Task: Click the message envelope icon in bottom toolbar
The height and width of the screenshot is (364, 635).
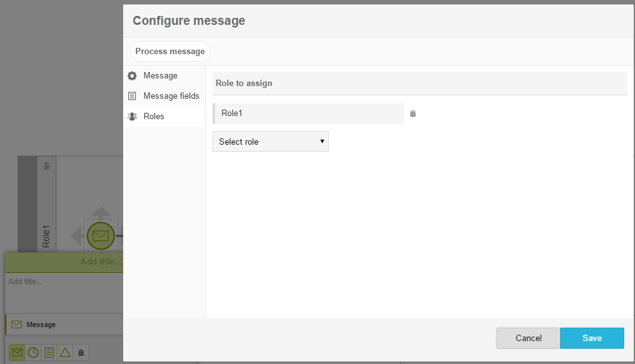Action: [x=17, y=353]
